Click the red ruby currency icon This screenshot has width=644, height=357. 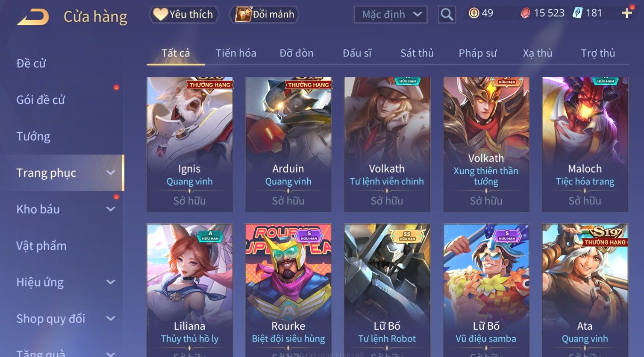pyautogui.click(x=525, y=13)
